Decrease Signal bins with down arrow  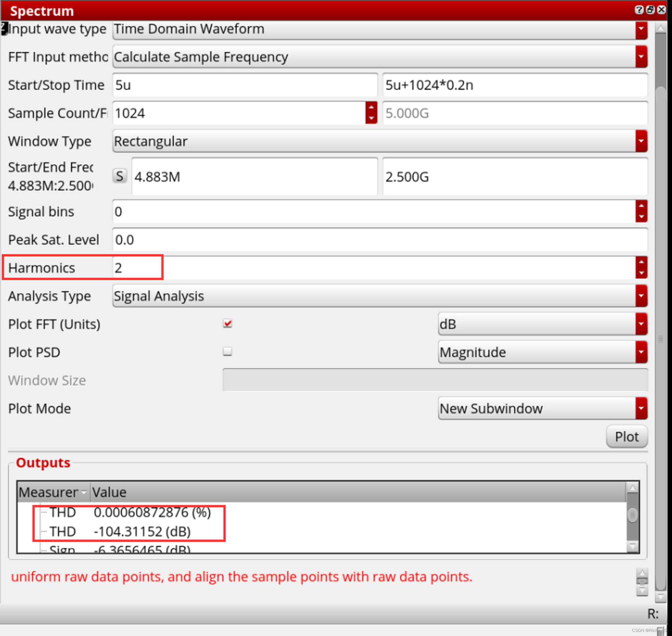point(641,217)
